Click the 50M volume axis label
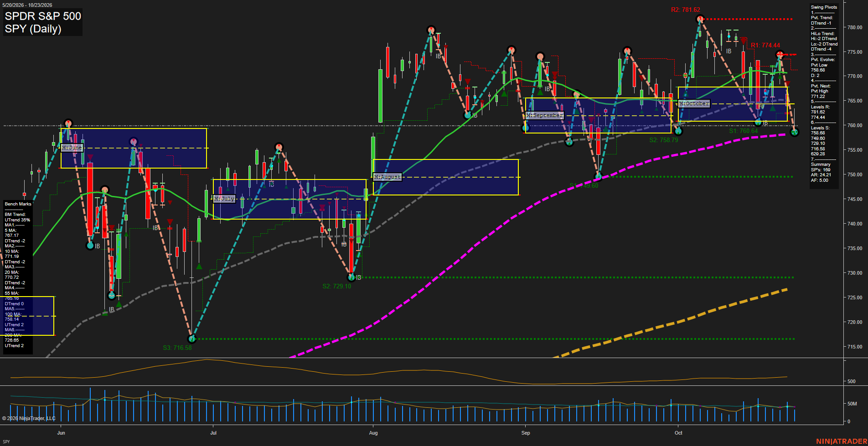The height and width of the screenshot is (446, 868). [x=852, y=404]
